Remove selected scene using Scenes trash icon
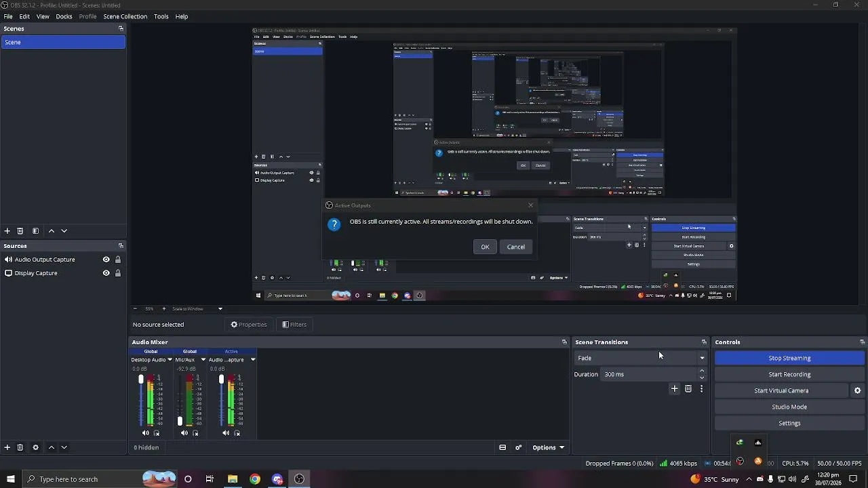The height and width of the screenshot is (488, 868). (20, 231)
